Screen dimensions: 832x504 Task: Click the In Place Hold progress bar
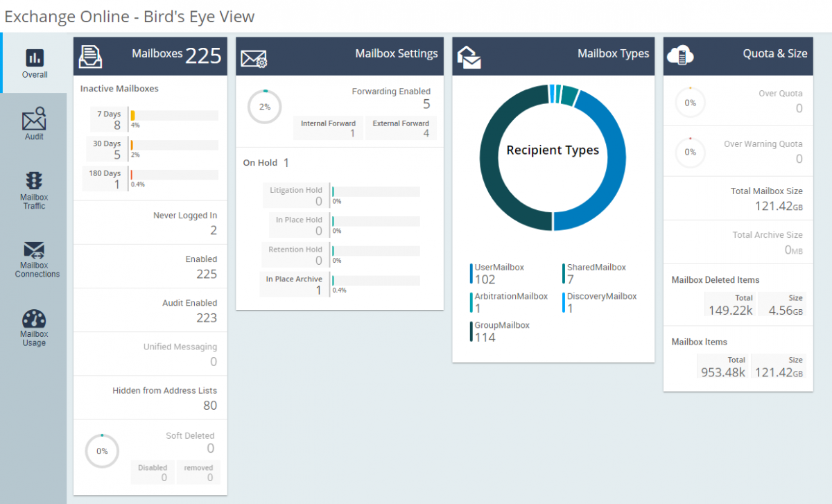click(376, 221)
